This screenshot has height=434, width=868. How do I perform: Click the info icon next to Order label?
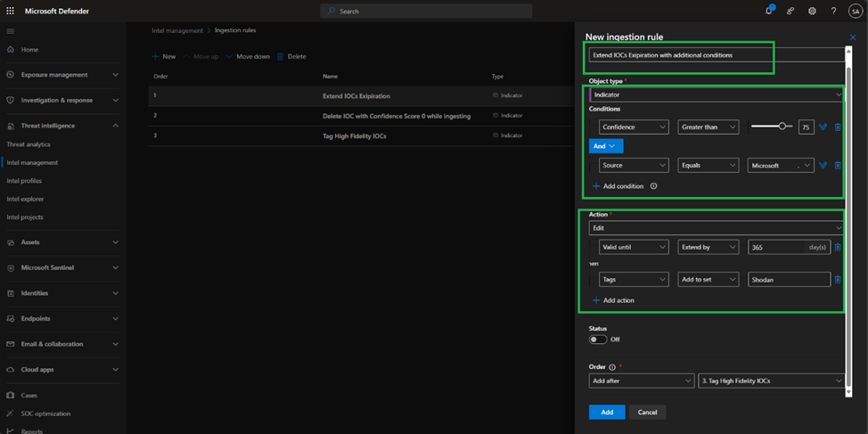[611, 367]
